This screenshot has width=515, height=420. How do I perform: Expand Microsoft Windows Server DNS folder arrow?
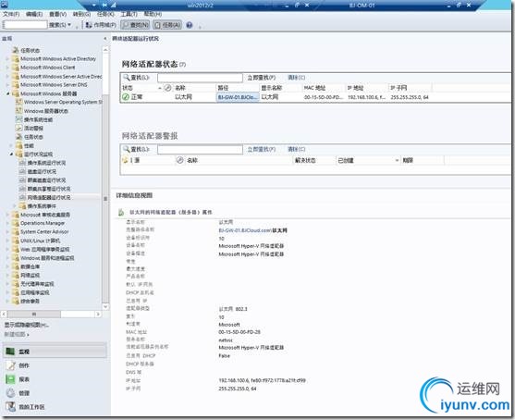(x=8, y=85)
